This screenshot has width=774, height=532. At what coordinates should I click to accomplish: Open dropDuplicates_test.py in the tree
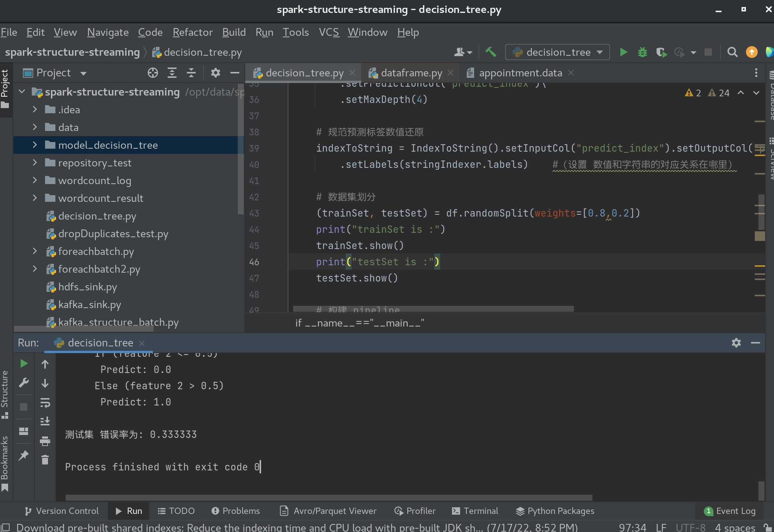pyautogui.click(x=113, y=234)
